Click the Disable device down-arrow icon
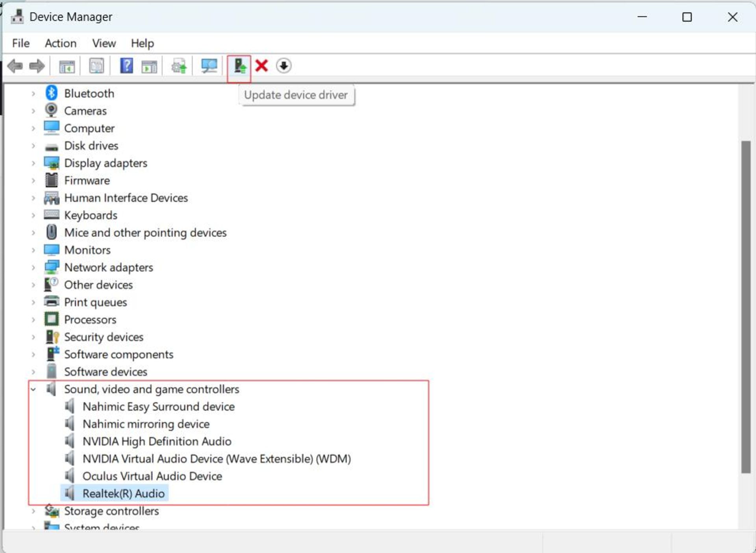The width and height of the screenshot is (756, 553). pos(283,66)
